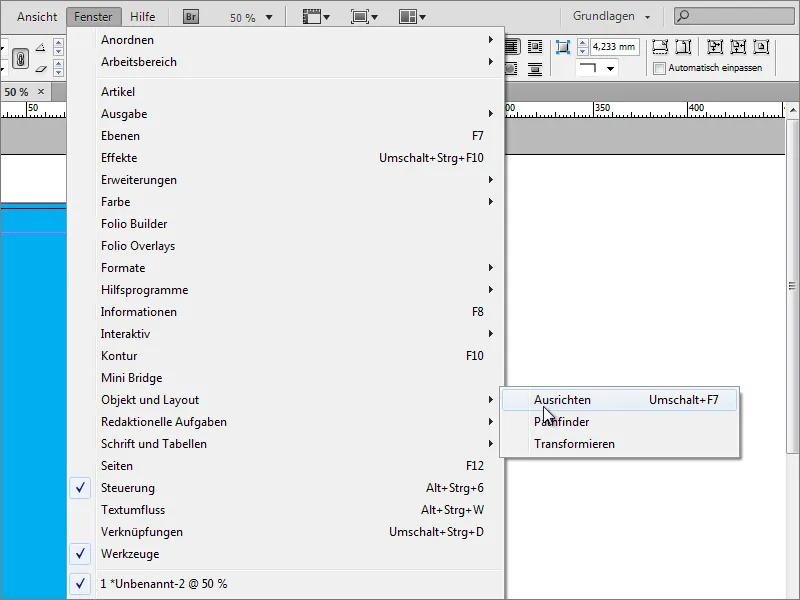Open the Folio Builder panel

[287, 224]
